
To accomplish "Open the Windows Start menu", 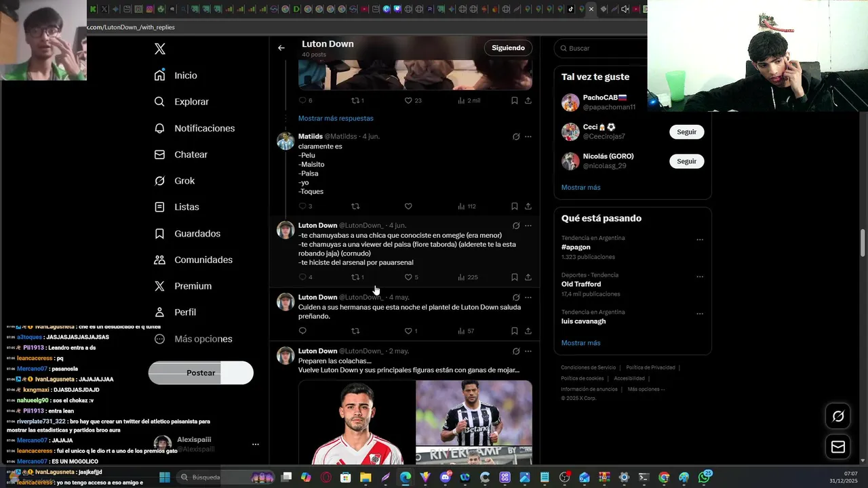I will pyautogui.click(x=164, y=477).
